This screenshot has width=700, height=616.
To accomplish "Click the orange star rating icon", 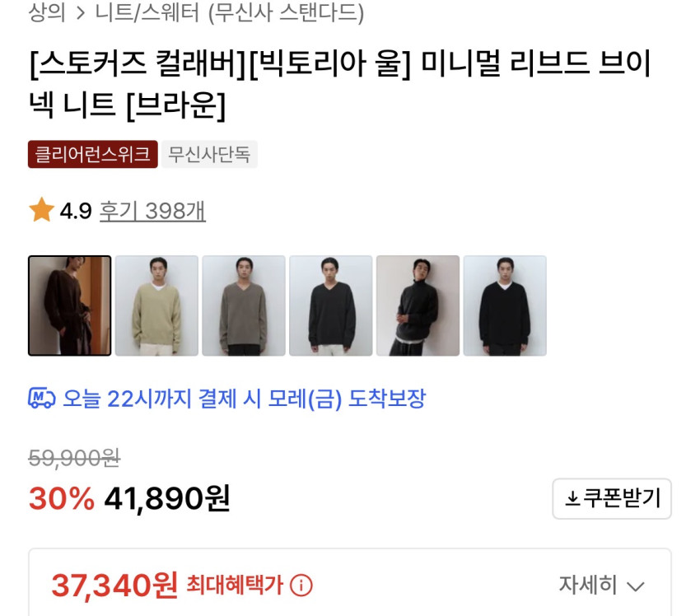I will pos(41,210).
